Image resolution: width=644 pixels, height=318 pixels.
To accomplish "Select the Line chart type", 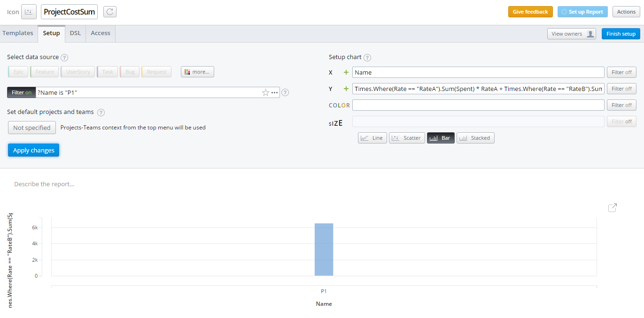I will click(x=372, y=138).
